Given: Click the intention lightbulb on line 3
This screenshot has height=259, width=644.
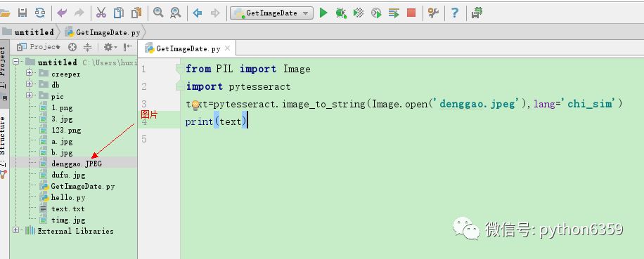Looking at the screenshot, I should [195, 105].
